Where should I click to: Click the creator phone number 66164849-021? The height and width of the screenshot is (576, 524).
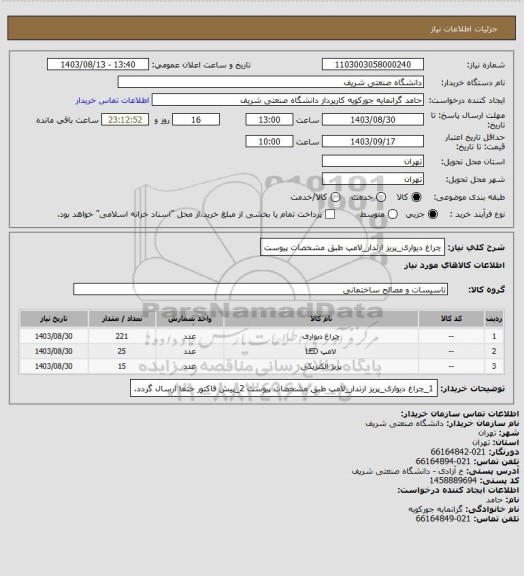[x=443, y=518]
